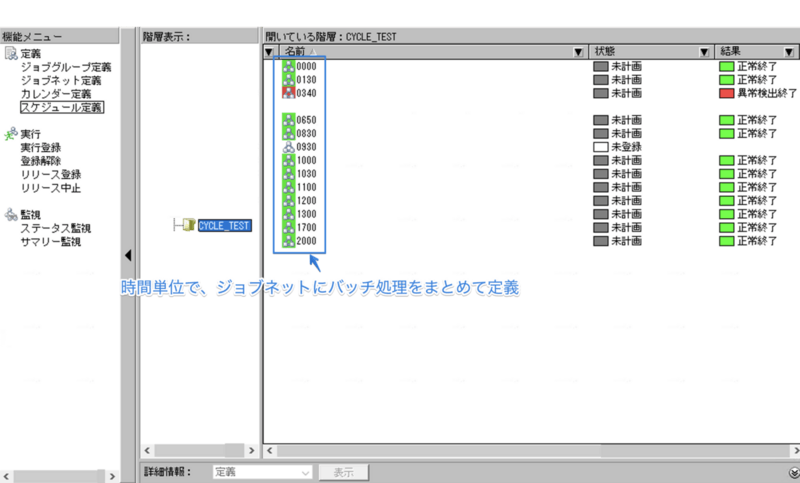
Task: Click the jobnet icon for 2000
Action: [289, 241]
